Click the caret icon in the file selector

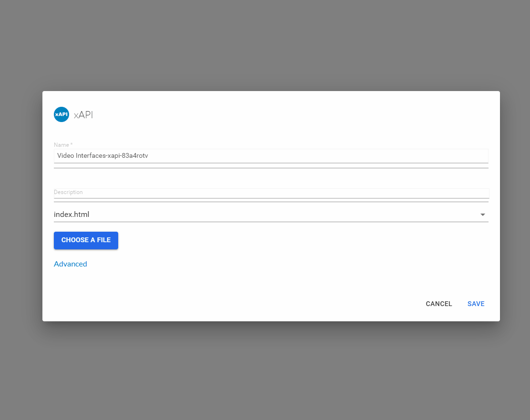[x=483, y=215]
